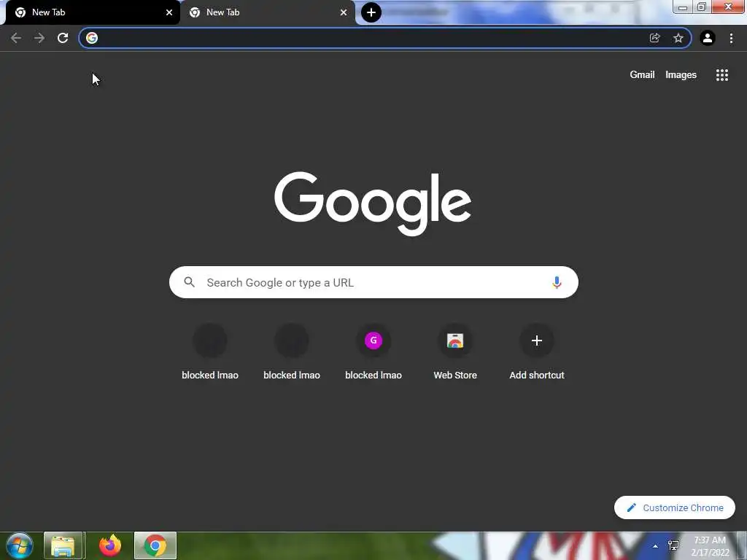Minimize the Chrome window
This screenshot has width=747, height=560.
point(682,7)
